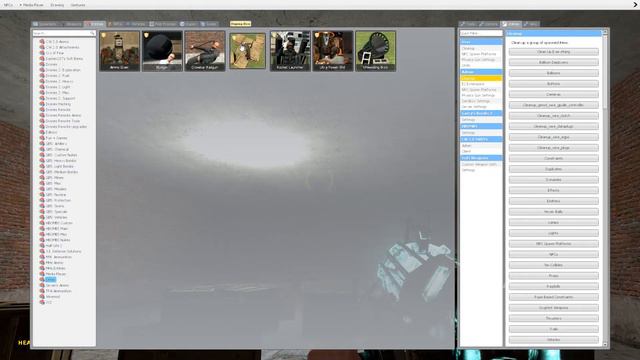Image resolution: width=640 pixels, height=360 pixels.
Task: Click the NPCs cleanup button
Action: (x=553, y=254)
